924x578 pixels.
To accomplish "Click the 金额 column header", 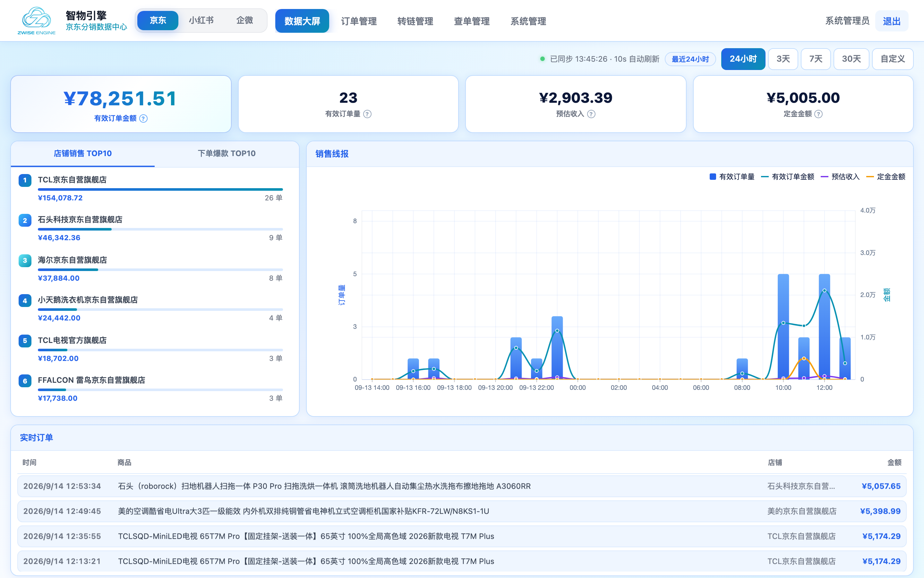I will (x=894, y=462).
